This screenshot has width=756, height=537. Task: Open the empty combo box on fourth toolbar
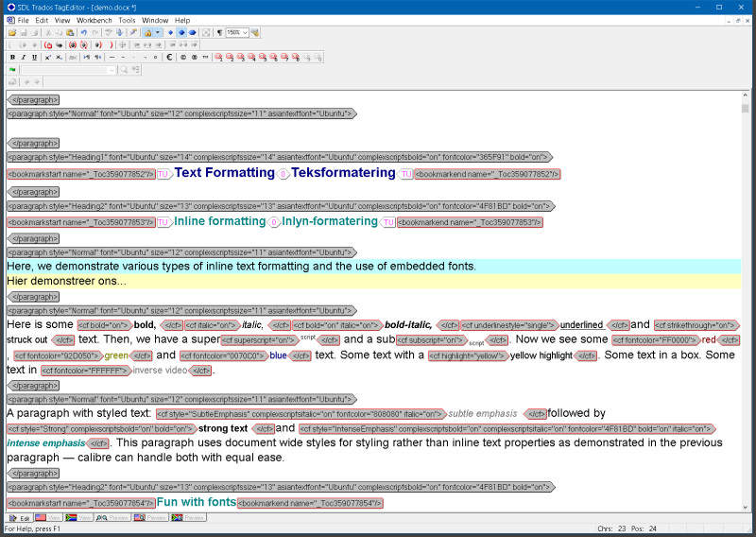[x=112, y=70]
